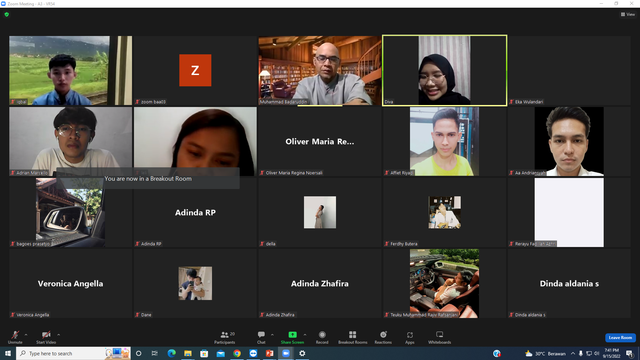The height and width of the screenshot is (360, 640).
Task: Select Affiet Riyadi's video tile
Action: 444,141
